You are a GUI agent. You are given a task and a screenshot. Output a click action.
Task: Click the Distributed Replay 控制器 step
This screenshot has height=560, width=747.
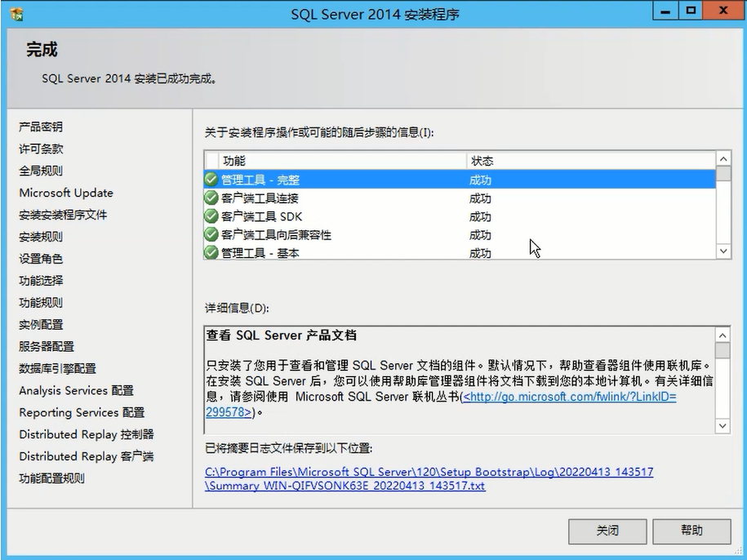(87, 434)
